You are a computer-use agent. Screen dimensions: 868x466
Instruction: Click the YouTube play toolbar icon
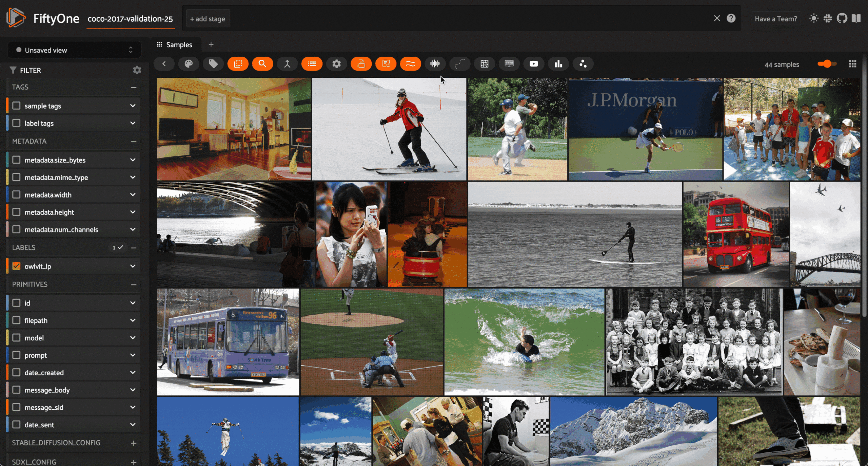pos(534,64)
